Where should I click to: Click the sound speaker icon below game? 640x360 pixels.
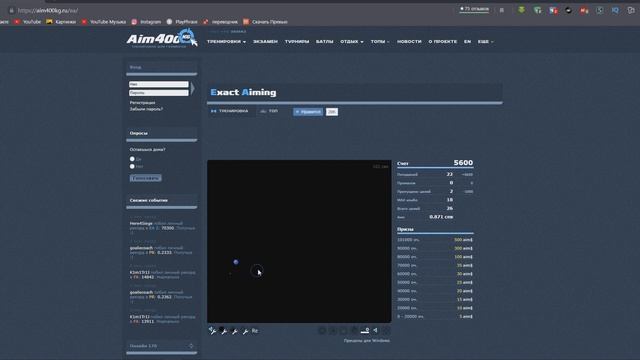click(x=376, y=330)
